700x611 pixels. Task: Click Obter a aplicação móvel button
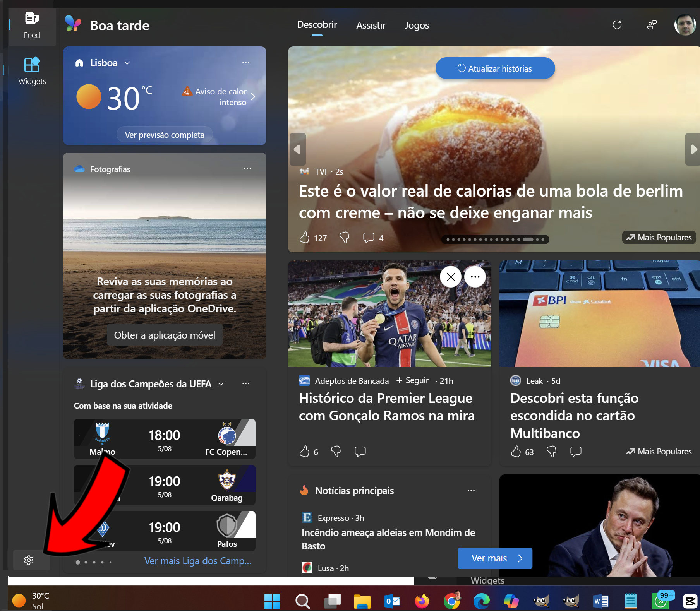tap(165, 335)
